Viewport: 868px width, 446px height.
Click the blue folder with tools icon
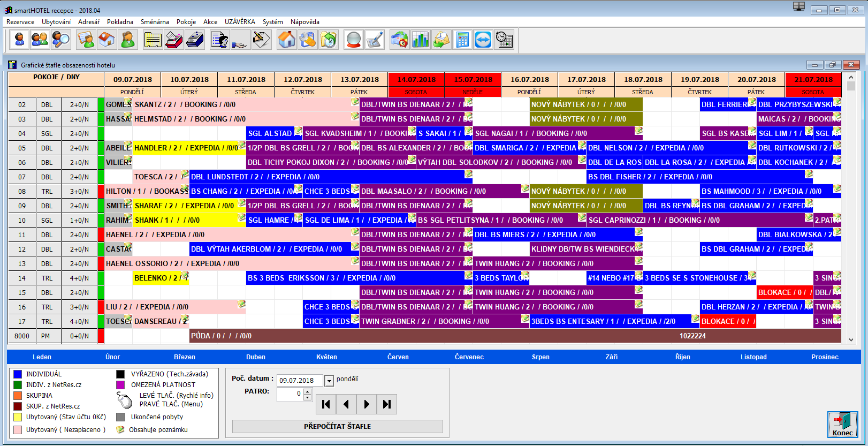(308, 40)
